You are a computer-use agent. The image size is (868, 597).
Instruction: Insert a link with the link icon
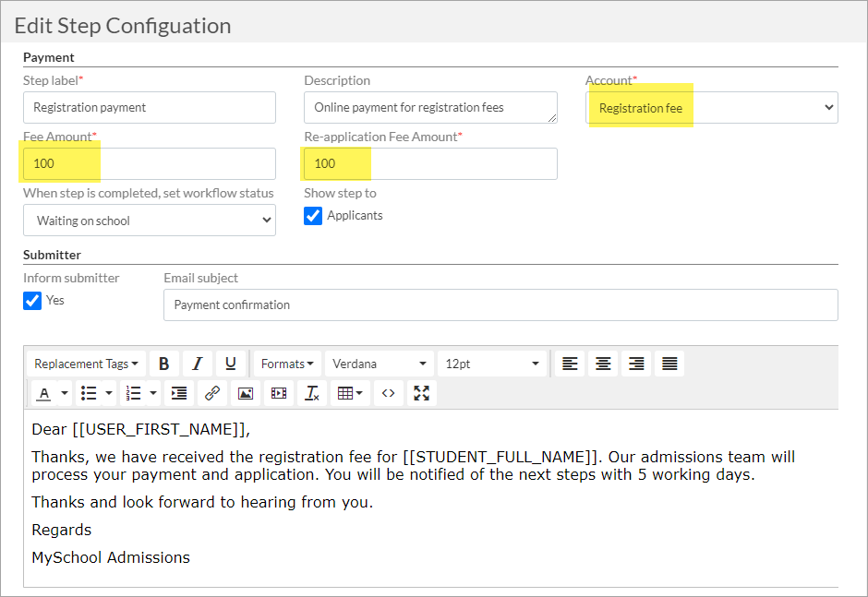[x=212, y=393]
